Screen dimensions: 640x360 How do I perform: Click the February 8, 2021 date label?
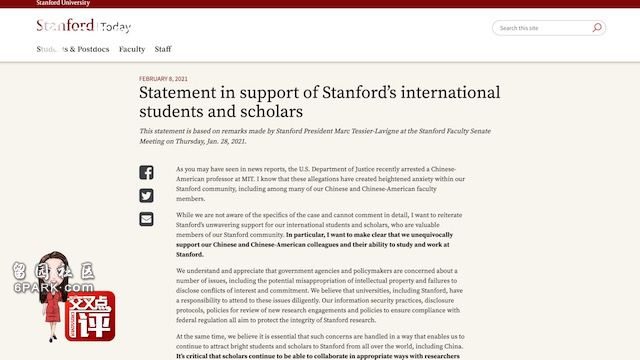163,79
